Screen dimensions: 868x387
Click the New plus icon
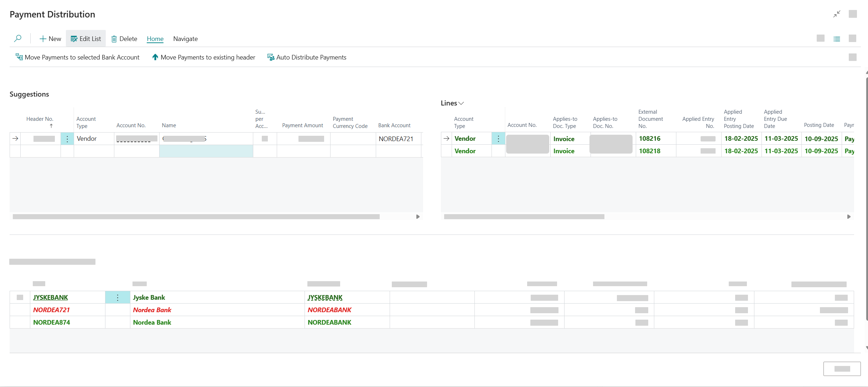pos(43,39)
